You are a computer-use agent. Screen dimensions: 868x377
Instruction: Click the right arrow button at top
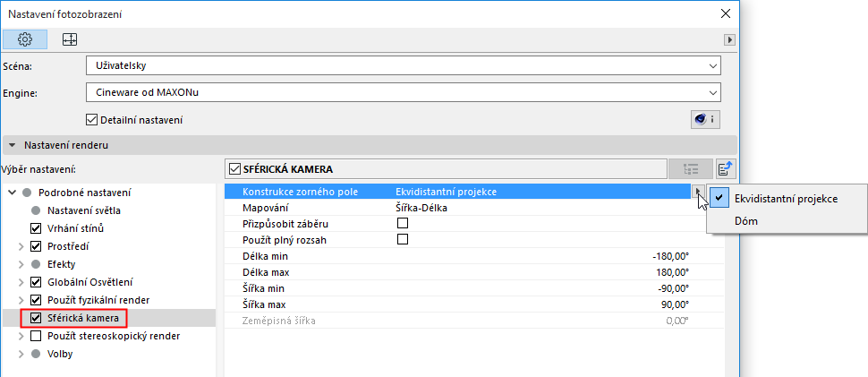pos(730,40)
